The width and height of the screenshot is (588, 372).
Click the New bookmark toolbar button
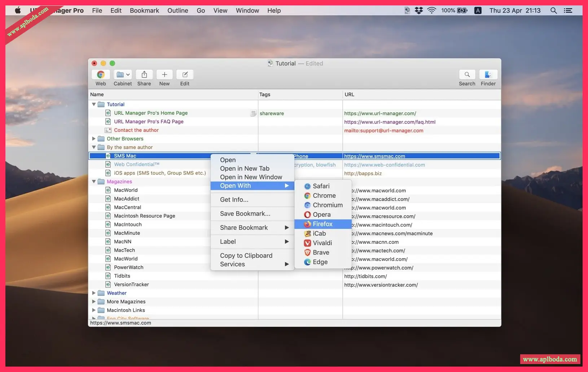pyautogui.click(x=164, y=74)
